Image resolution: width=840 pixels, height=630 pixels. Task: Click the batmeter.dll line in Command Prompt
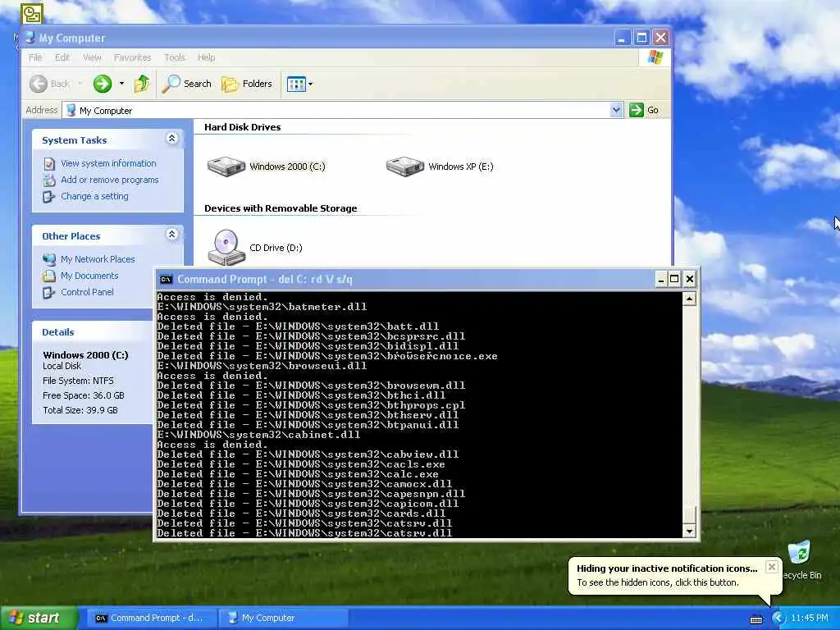[x=262, y=307]
